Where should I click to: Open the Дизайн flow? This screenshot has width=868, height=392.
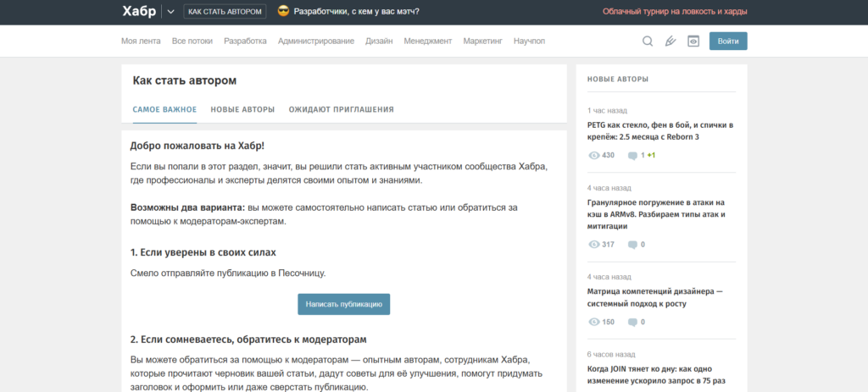[379, 41]
